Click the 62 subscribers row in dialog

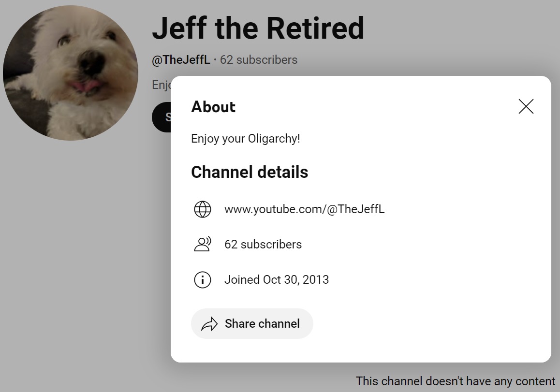point(263,244)
